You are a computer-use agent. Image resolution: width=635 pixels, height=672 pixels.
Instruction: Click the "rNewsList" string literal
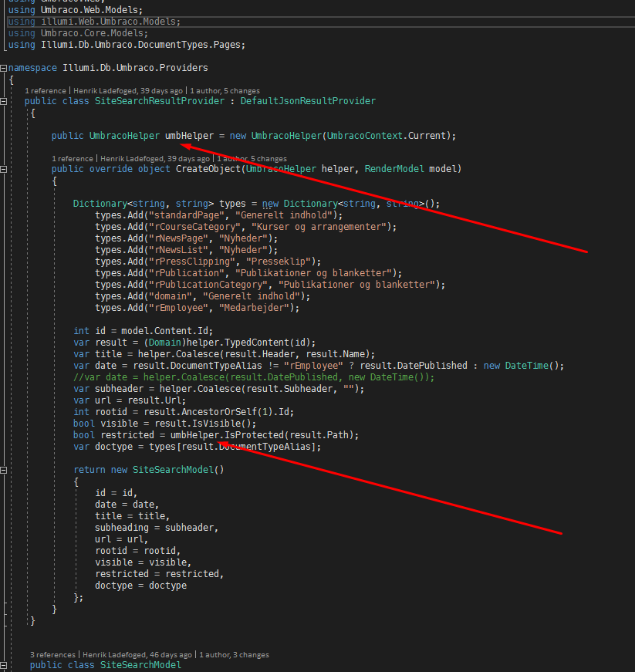pos(179,250)
